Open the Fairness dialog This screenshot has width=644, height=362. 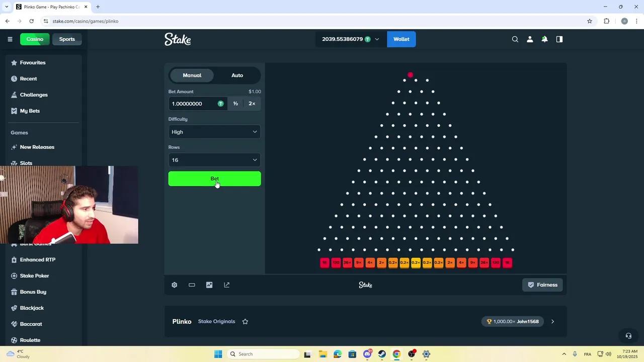click(542, 285)
